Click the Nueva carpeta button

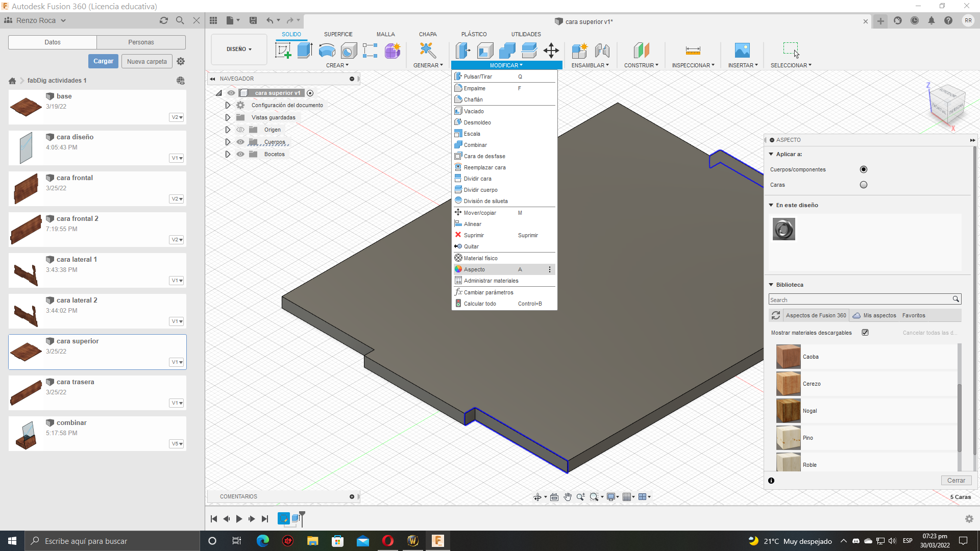click(x=147, y=61)
